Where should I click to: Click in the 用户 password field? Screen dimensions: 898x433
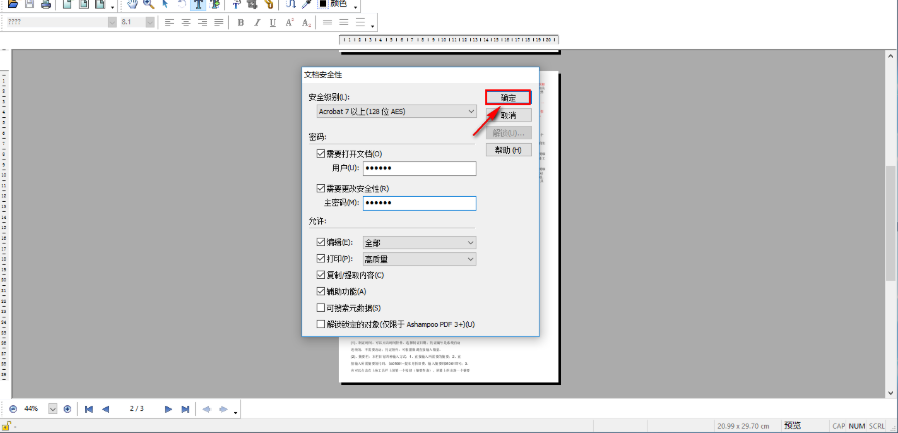420,168
